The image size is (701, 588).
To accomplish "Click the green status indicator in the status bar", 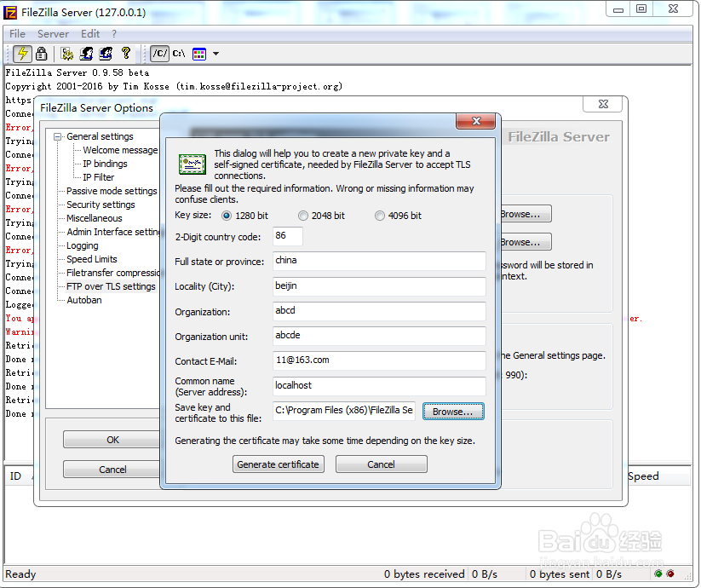I will click(x=658, y=574).
